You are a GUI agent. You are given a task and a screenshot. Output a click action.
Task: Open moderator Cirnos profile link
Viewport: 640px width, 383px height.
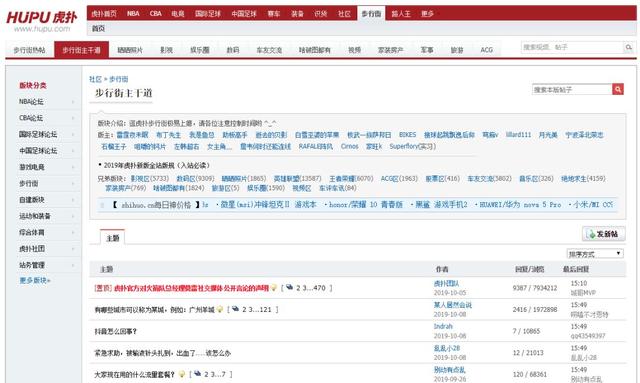(x=349, y=146)
